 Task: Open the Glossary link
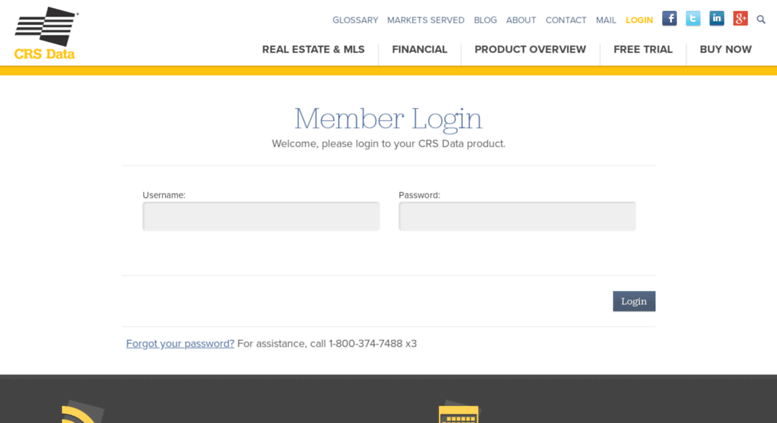click(x=355, y=20)
